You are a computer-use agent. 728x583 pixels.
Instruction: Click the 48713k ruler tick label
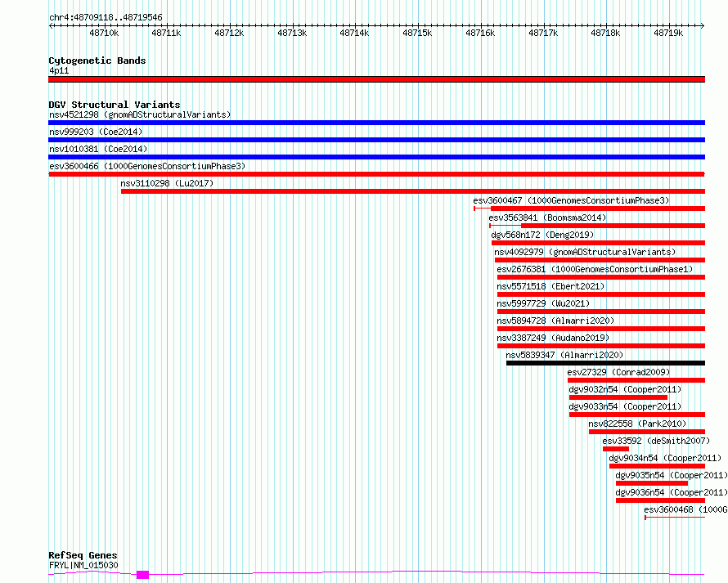(x=292, y=33)
